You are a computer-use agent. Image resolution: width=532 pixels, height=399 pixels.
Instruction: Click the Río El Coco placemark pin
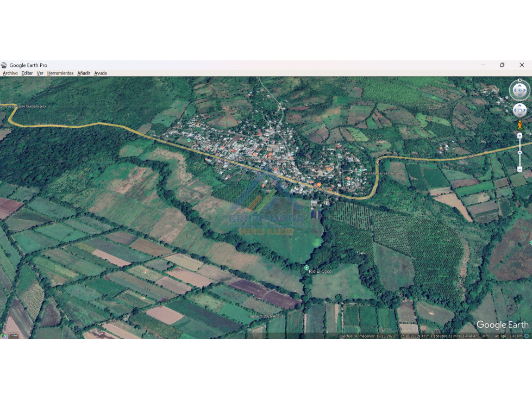pos(306,268)
